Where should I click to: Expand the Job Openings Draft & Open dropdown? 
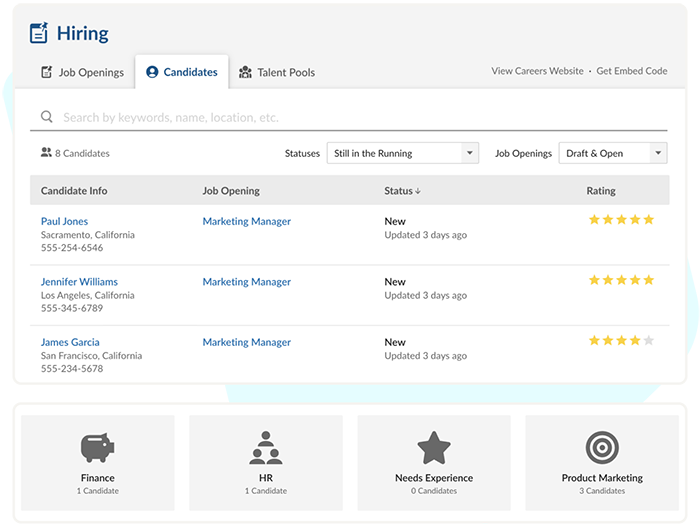pos(613,153)
